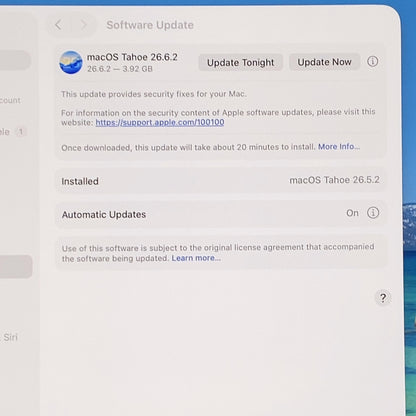The height and width of the screenshot is (416, 416).
Task: Select the Siri item in the sidebar
Action: point(9,337)
